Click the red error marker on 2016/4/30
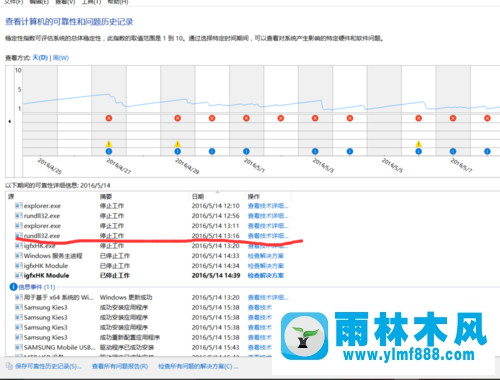 212,118
